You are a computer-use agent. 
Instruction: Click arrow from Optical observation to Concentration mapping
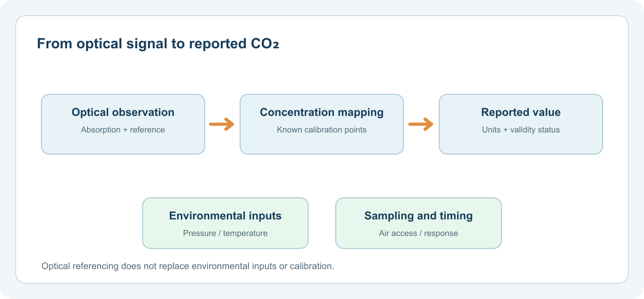tap(222, 124)
